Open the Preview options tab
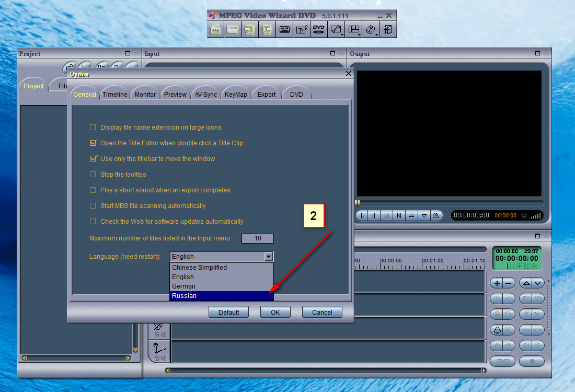 pos(175,94)
